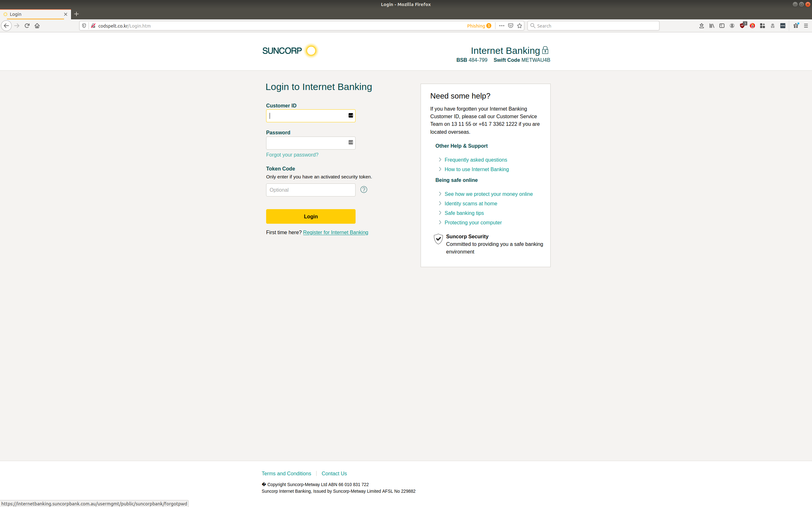812x507 pixels.
Task: Open a new browser tab
Action: 76,14
